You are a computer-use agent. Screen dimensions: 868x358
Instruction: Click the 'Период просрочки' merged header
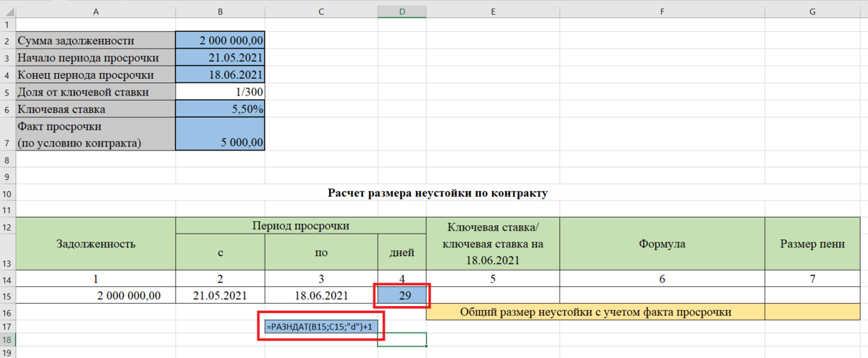pyautogui.click(x=301, y=226)
